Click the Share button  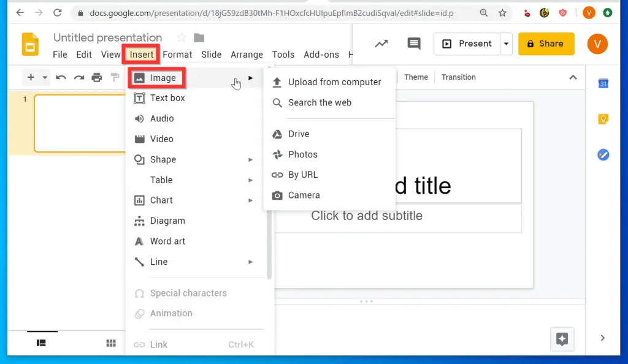point(546,44)
